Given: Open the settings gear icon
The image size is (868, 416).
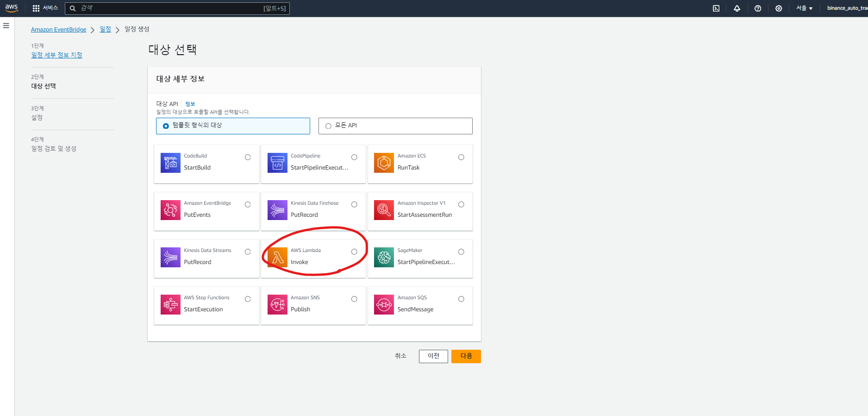Looking at the screenshot, I should (779, 8).
